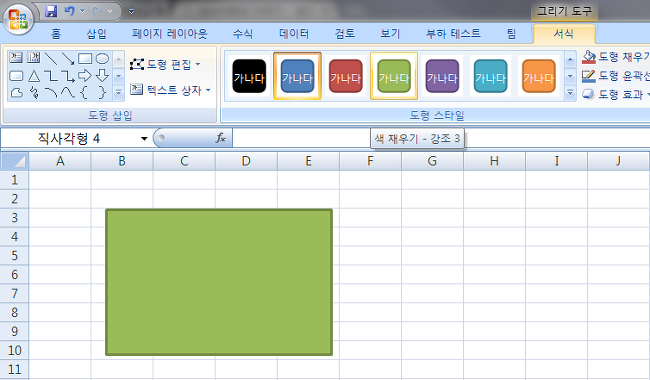
Task: Redo the previous action
Action: [97, 11]
